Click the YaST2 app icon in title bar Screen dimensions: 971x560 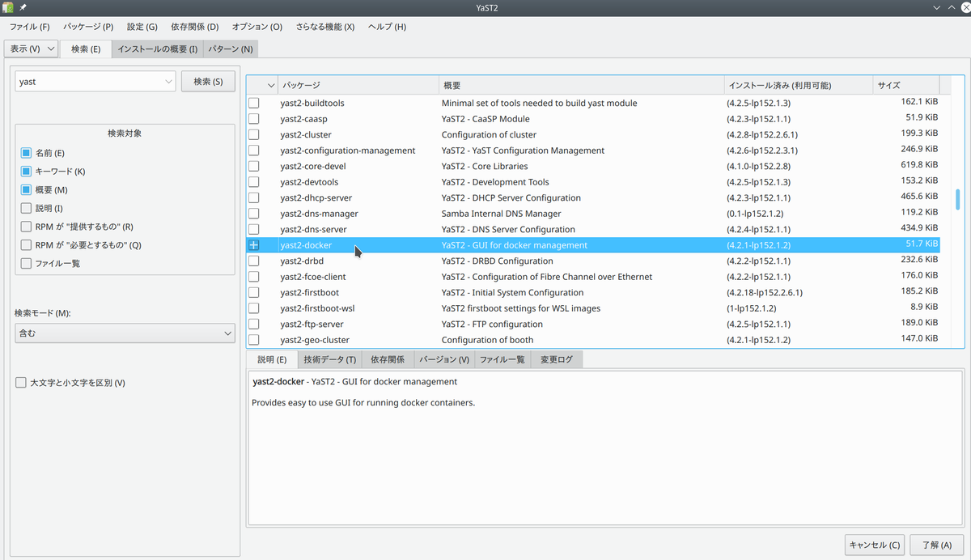8,7
